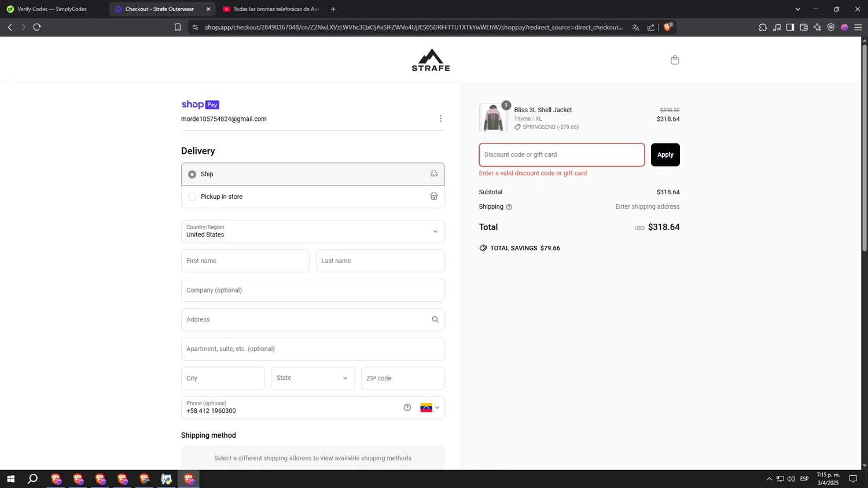Open the Brave Shields icon
The height and width of the screenshot is (488, 868).
668,27
